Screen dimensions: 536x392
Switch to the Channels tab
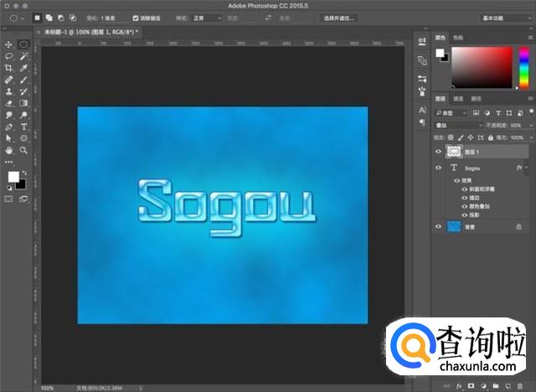pyautogui.click(x=460, y=99)
